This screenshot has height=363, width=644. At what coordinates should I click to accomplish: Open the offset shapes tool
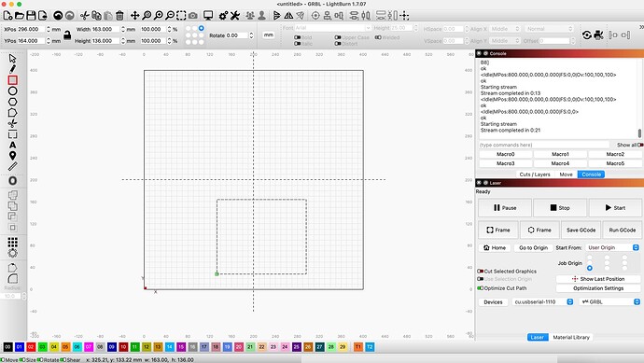(12, 181)
